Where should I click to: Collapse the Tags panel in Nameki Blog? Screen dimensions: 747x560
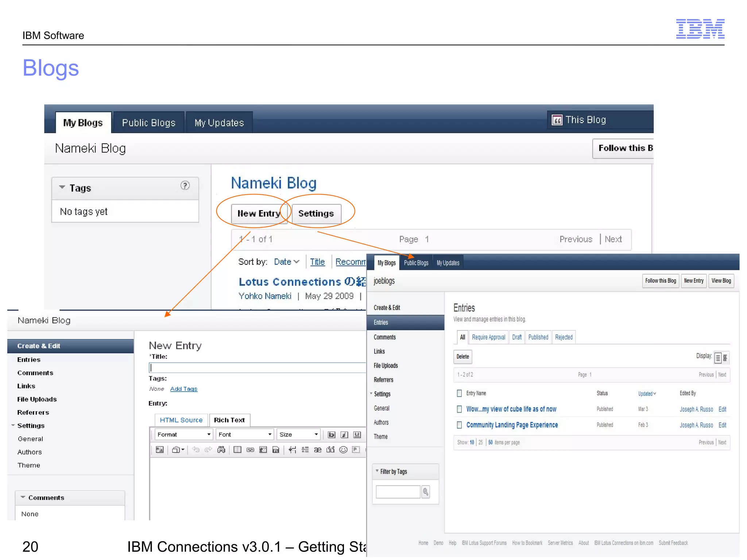62,187
